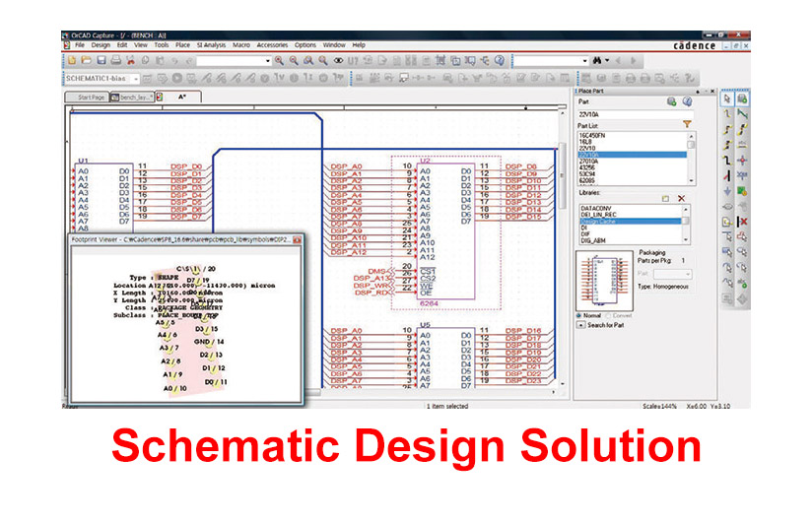Click the help icon in Place Part panel
This screenshot has width=812, height=523.
pyautogui.click(x=687, y=101)
